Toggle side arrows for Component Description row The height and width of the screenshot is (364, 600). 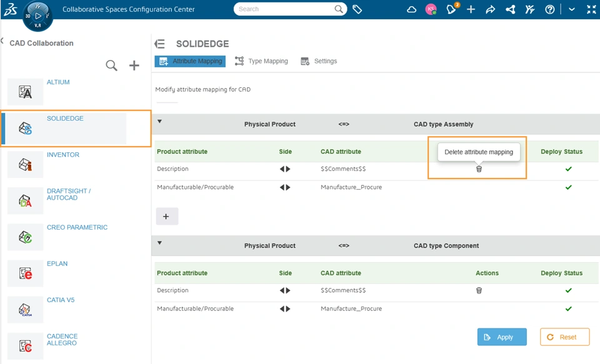pos(285,290)
